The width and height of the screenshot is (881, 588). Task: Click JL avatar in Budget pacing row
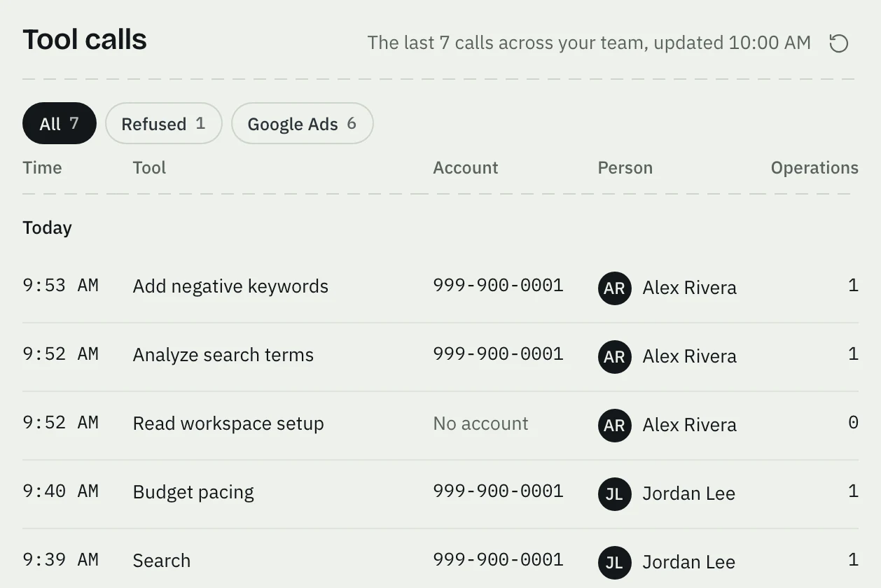(x=614, y=493)
